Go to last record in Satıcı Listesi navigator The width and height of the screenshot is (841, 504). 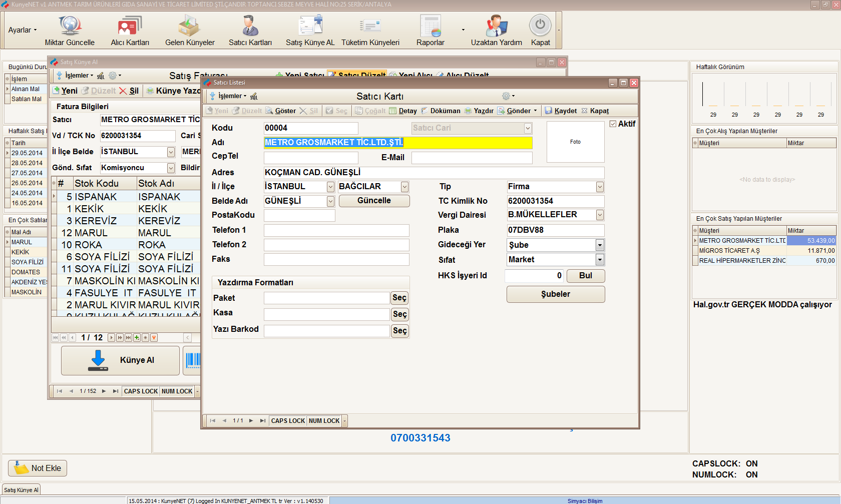263,421
